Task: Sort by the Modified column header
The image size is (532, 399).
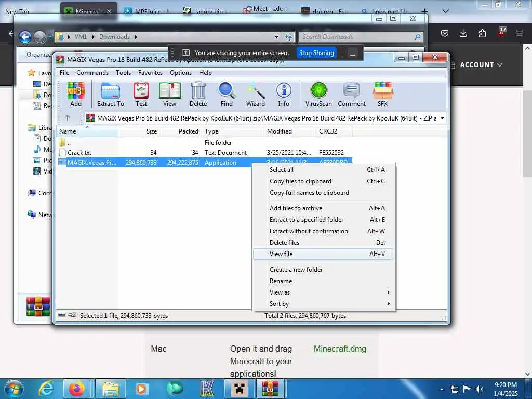Action: pyautogui.click(x=289, y=131)
